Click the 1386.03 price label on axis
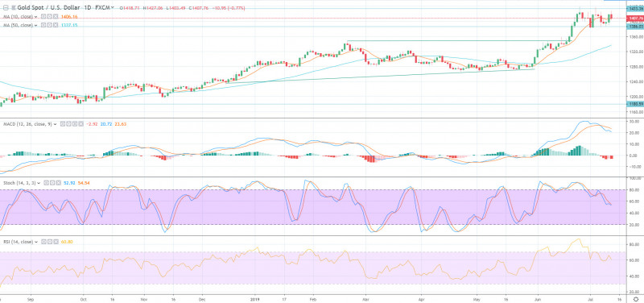The width and height of the screenshot is (644, 303). coord(635,27)
